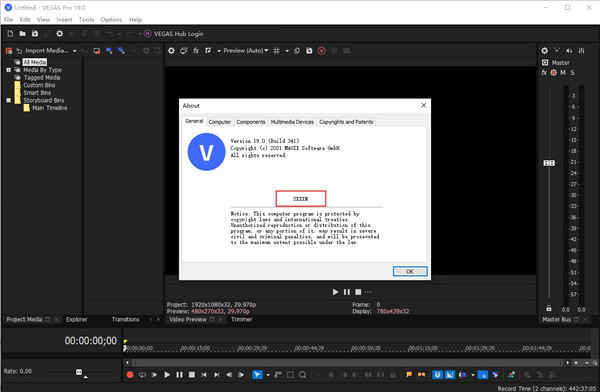Open the Preview (Auto) quality dropdown
The height and width of the screenshot is (392, 600).
tap(245, 51)
